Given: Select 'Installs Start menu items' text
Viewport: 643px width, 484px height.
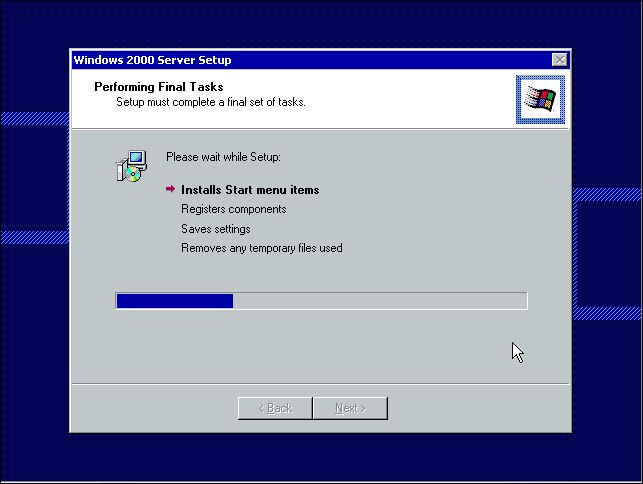Looking at the screenshot, I should click(x=250, y=190).
